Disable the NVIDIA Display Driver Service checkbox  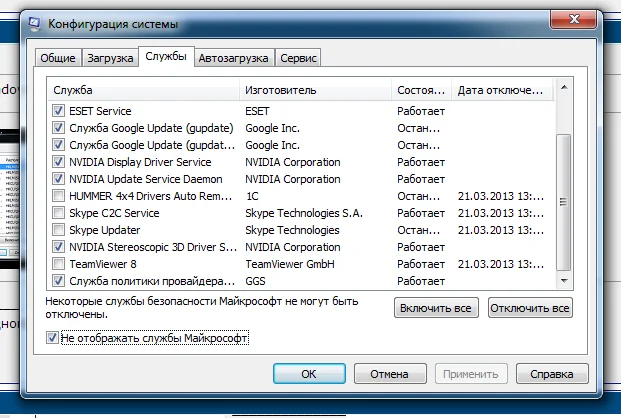(58, 162)
